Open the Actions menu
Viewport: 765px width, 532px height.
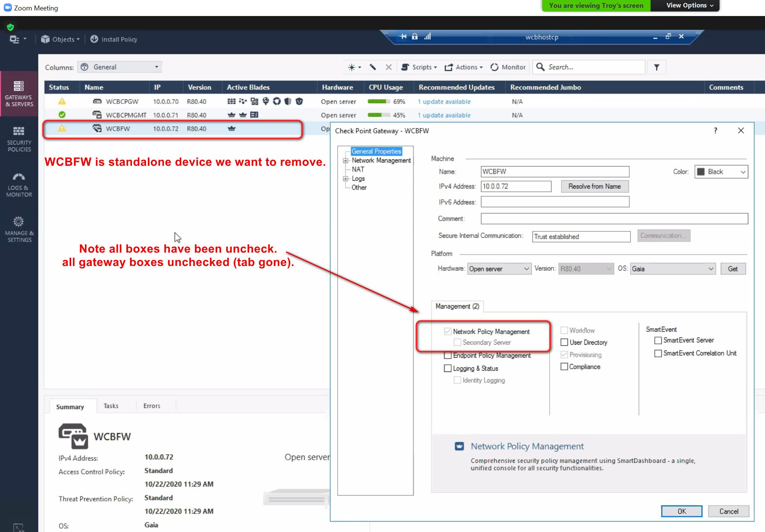click(x=464, y=67)
